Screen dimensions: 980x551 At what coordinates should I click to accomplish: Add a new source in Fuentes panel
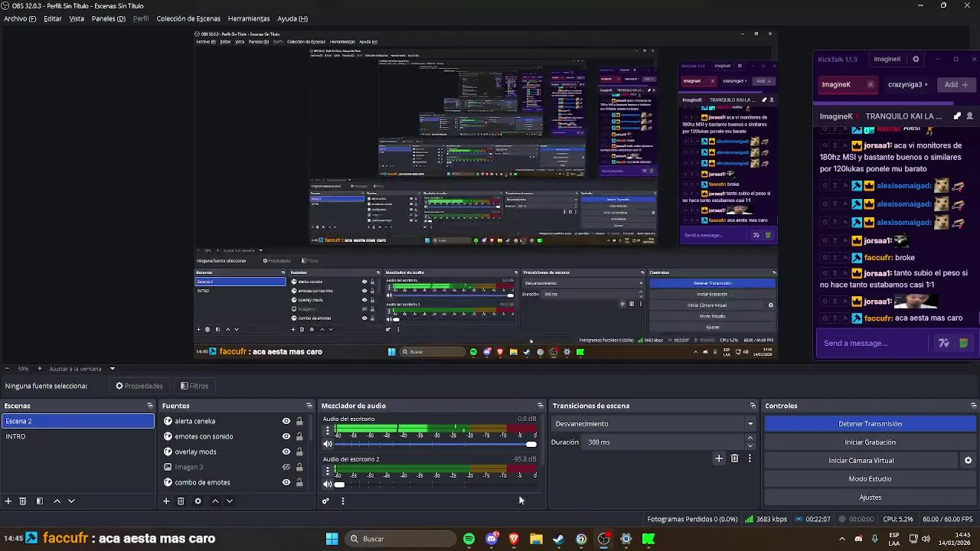click(x=166, y=501)
